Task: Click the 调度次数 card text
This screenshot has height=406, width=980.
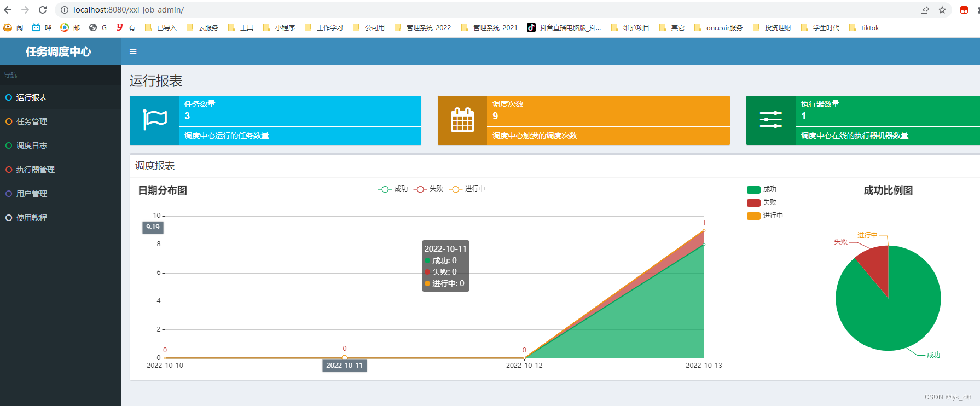Action: [x=508, y=104]
